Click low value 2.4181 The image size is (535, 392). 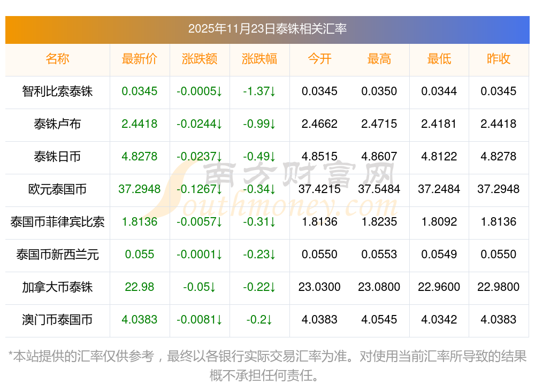(439, 124)
